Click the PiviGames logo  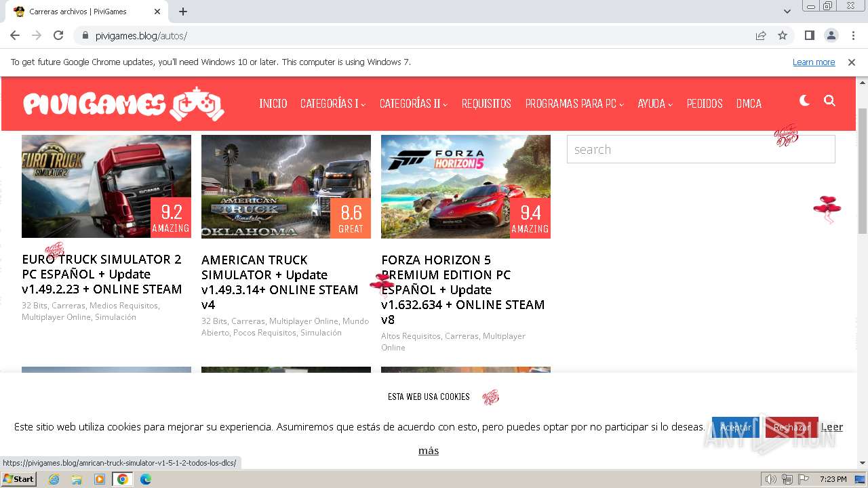point(123,104)
